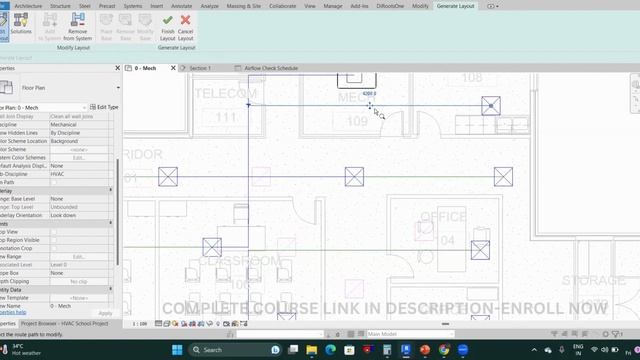This screenshot has width=640, height=360.
Task: Click the Depth Clipping No clip button
Action: click(78, 282)
